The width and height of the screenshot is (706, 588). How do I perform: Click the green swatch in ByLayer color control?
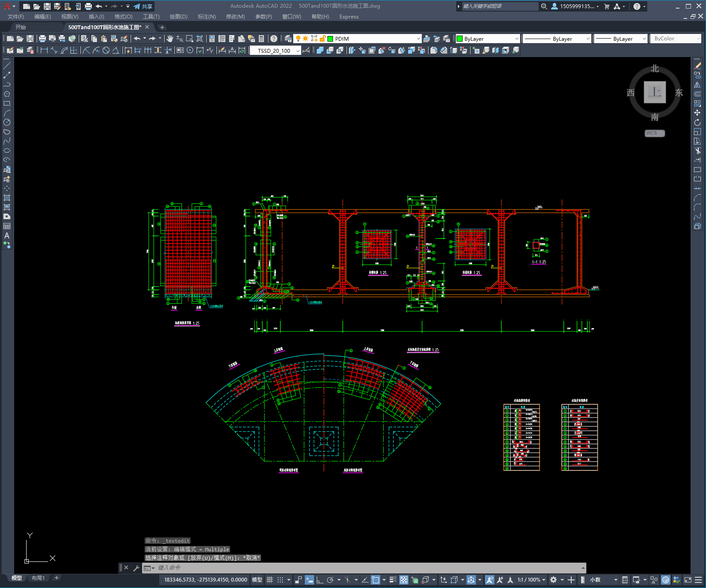[x=460, y=39]
